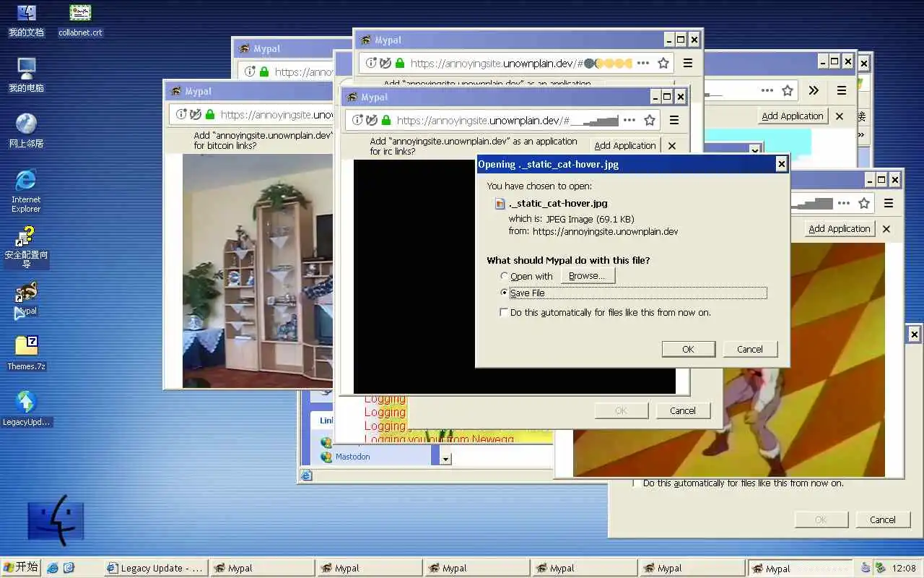
Task: Launch the Mypal desktop shortcut
Action: coord(26,299)
